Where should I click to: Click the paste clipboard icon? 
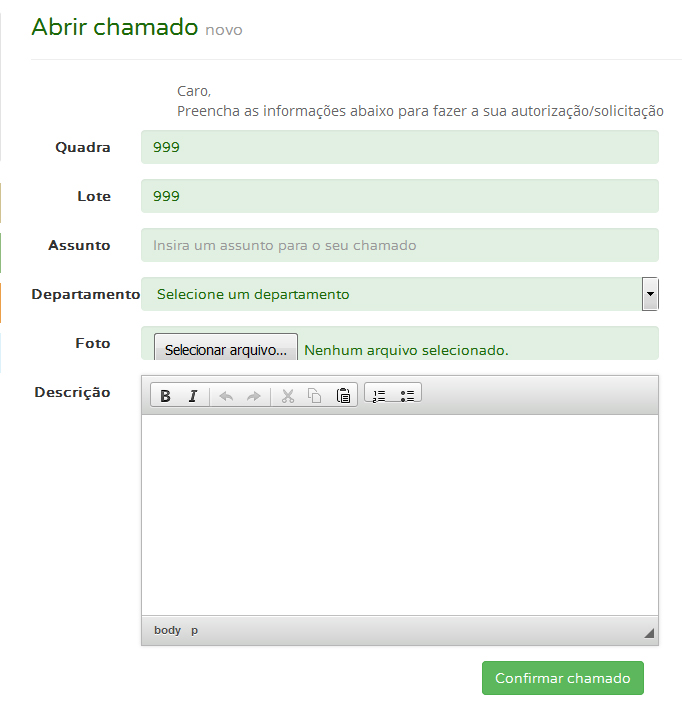click(x=343, y=396)
